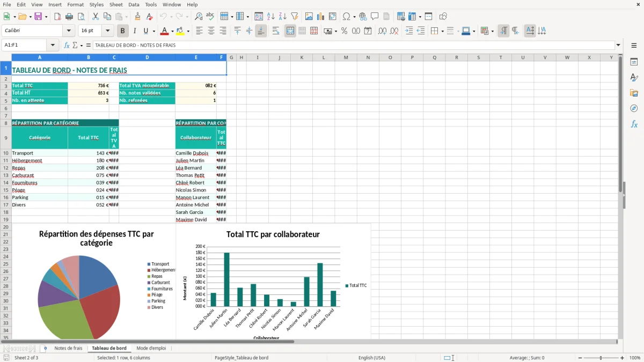The image size is (644, 362).
Task: Center the cell text horizontally
Action: [211, 31]
